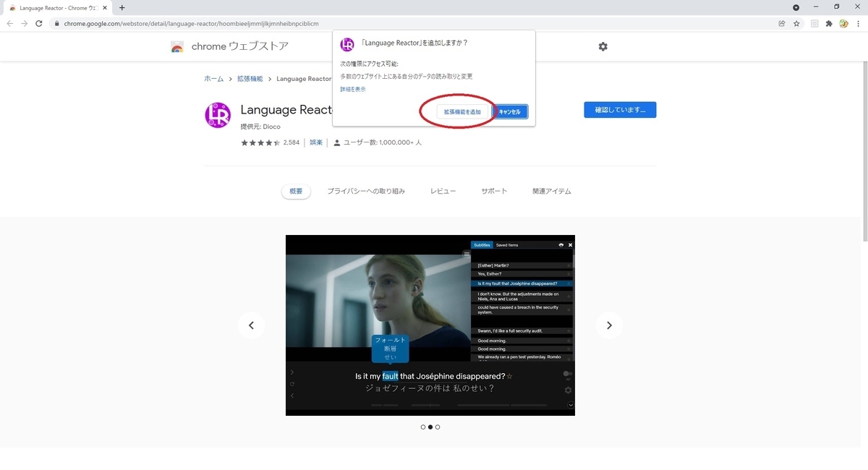Click the star rating icons
Viewport: 868px width, 470px height.
click(x=260, y=142)
